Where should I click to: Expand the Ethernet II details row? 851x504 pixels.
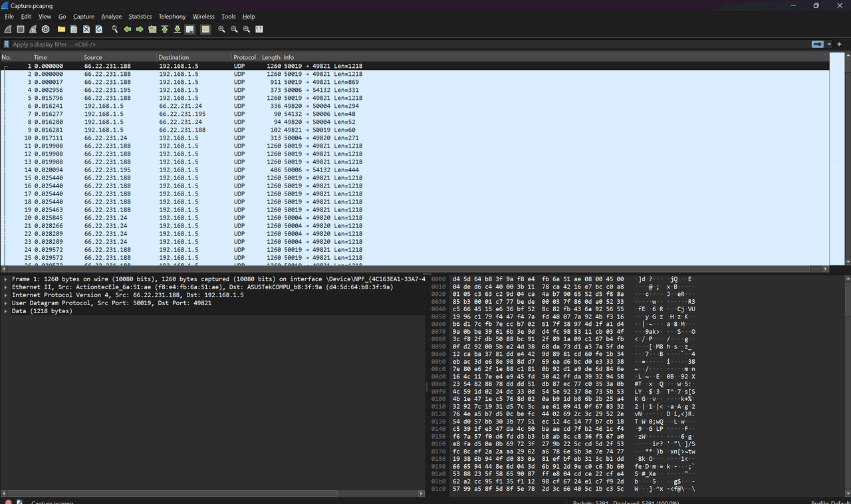[5, 287]
